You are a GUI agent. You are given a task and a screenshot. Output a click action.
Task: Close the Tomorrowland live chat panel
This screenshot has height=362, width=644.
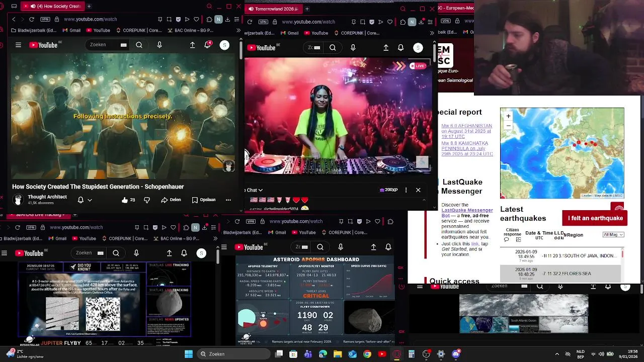418,190
